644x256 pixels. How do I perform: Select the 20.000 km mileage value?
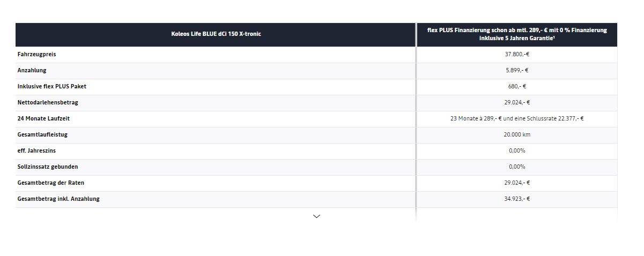(517, 134)
